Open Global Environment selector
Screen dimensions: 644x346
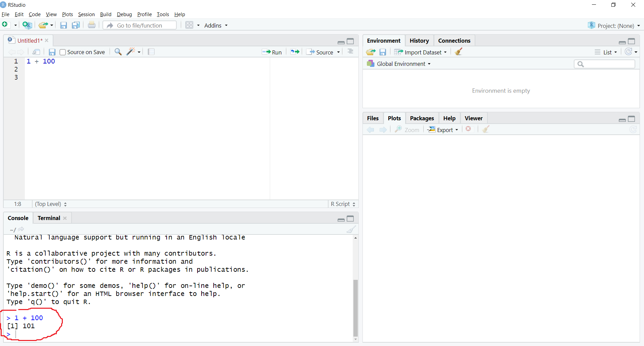click(x=399, y=64)
